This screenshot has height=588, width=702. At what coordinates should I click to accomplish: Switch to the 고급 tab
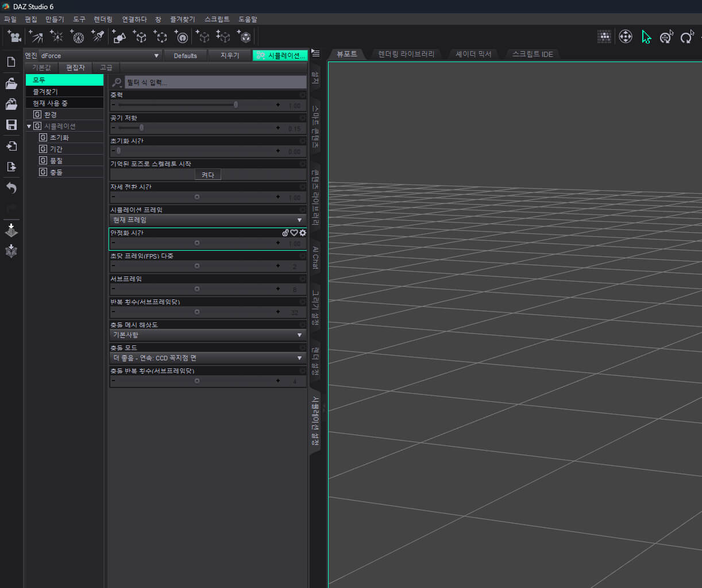[106, 68]
